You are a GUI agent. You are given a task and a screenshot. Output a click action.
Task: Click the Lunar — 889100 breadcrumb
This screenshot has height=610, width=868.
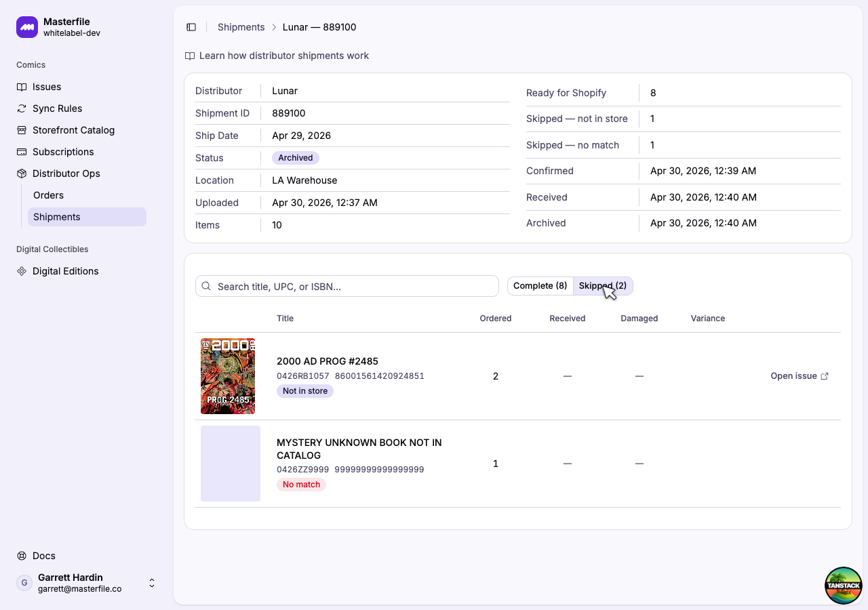coord(319,27)
